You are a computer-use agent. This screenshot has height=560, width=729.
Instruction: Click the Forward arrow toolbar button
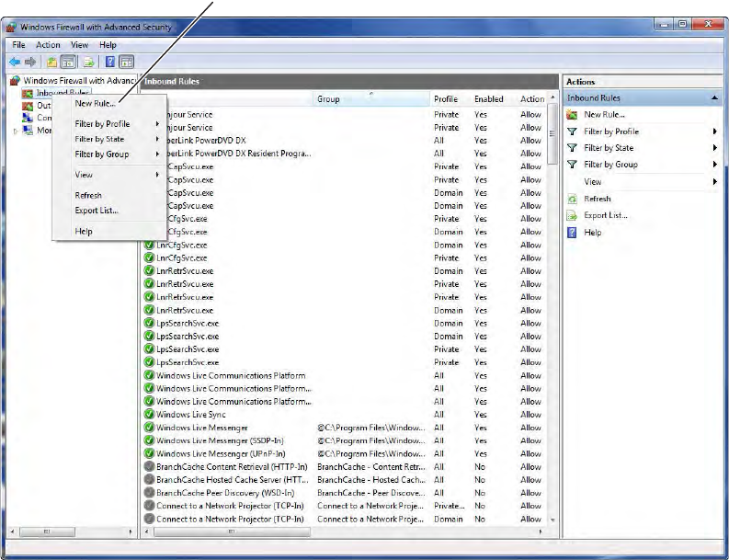(x=30, y=62)
